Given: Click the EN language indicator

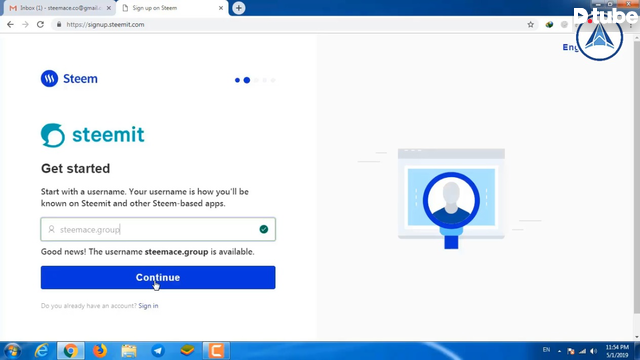Looking at the screenshot, I should [x=546, y=350].
